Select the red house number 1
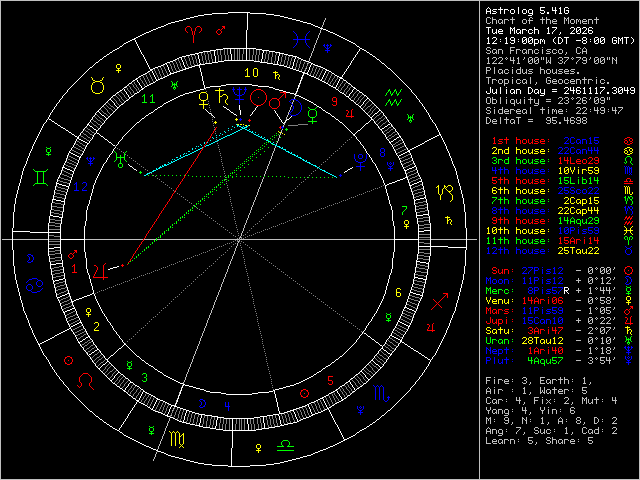This screenshot has height=480, width=640. (74, 269)
